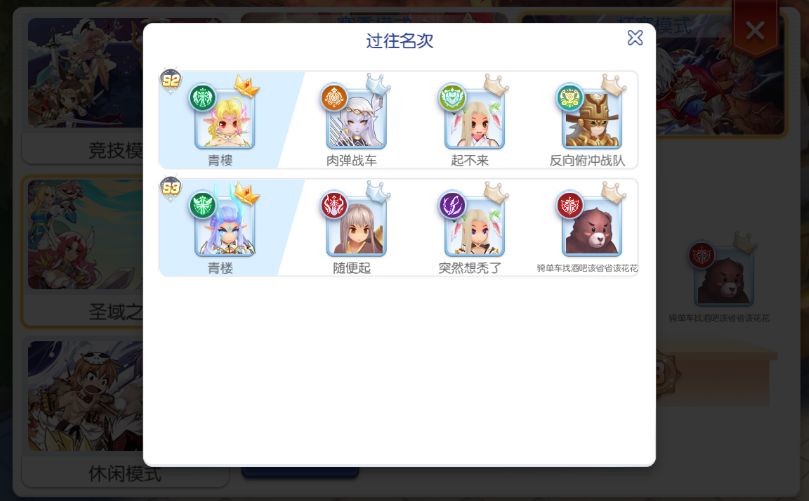Close the 过往名次 popup dialog
Viewport: 809px width, 501px height.
click(635, 38)
